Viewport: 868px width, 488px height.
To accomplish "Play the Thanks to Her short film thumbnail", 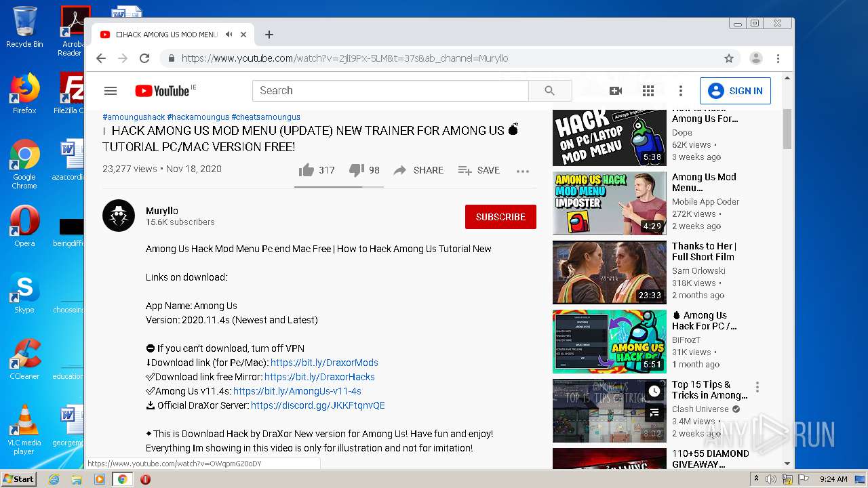I will pos(610,272).
